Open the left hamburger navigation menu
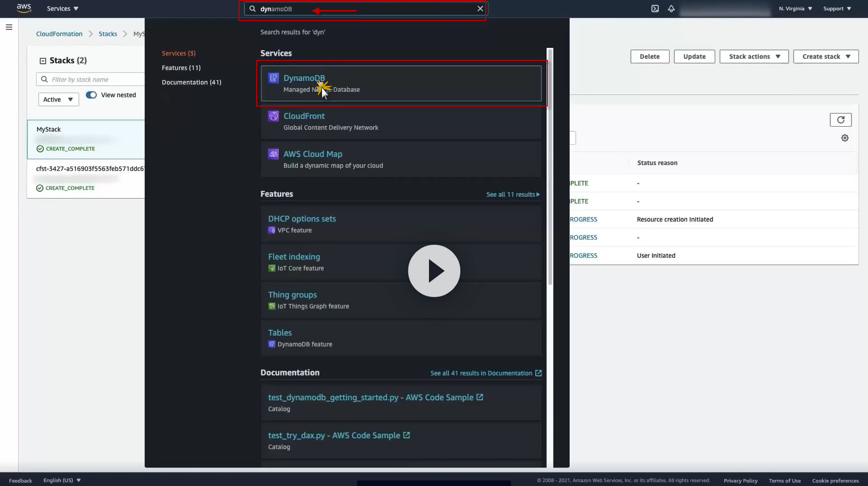The height and width of the screenshot is (486, 868). [x=9, y=27]
